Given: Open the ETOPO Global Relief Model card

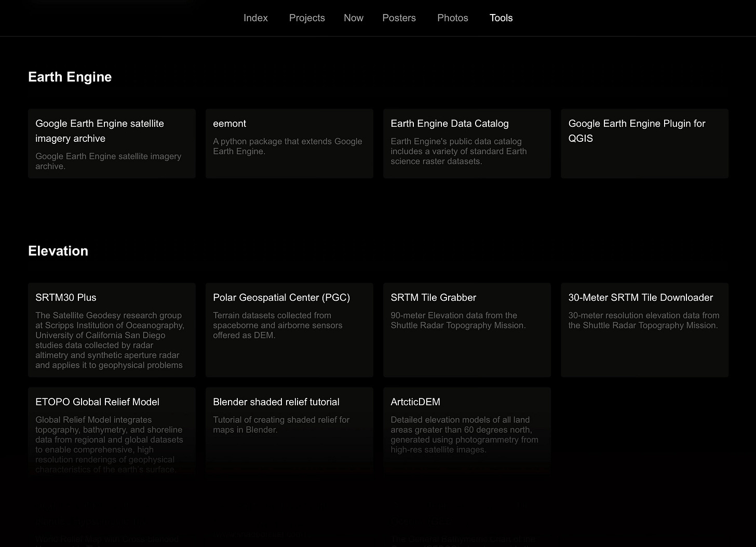Looking at the screenshot, I should tap(112, 431).
